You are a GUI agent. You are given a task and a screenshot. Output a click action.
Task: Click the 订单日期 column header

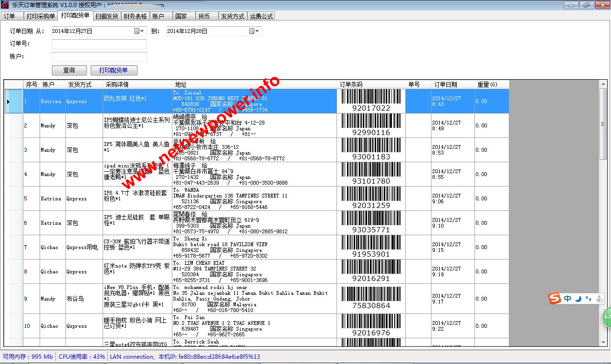click(453, 84)
